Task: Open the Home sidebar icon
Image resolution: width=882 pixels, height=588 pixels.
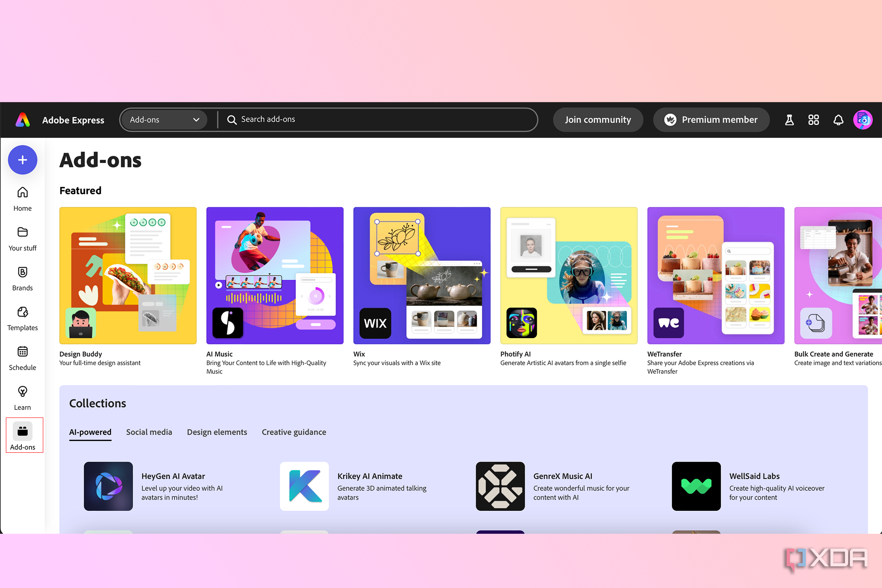Action: [x=23, y=192]
